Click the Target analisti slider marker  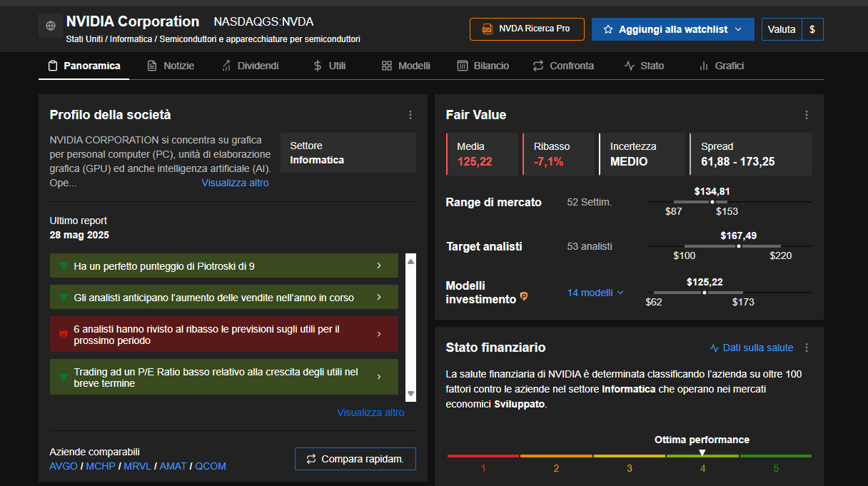click(739, 246)
